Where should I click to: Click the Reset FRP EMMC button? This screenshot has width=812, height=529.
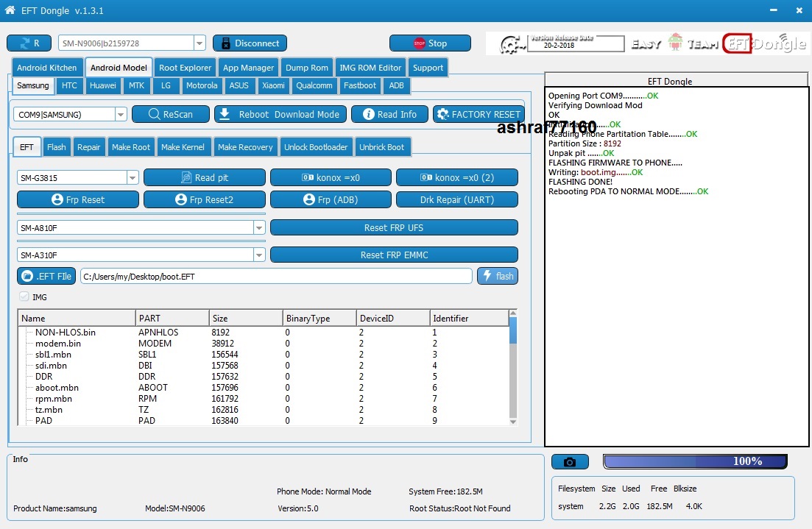pos(394,255)
